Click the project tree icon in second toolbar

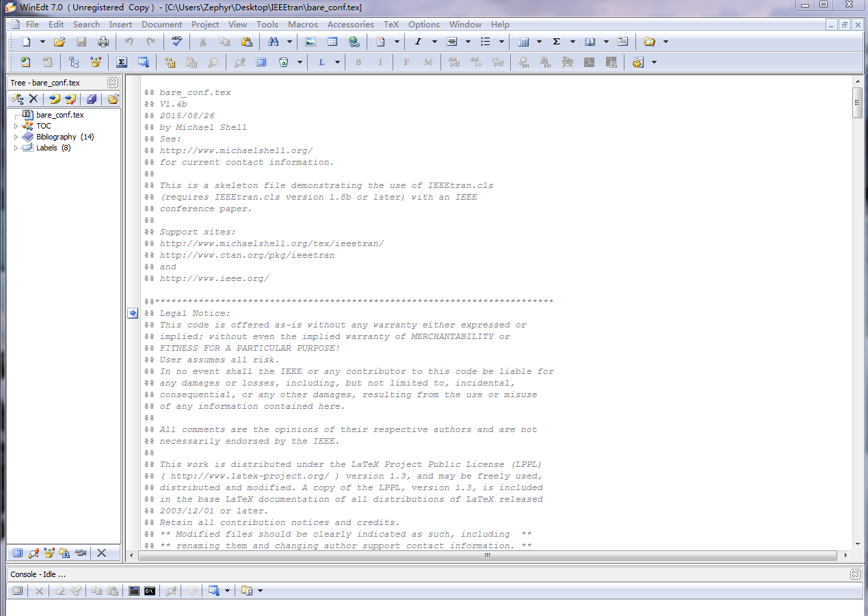point(74,62)
